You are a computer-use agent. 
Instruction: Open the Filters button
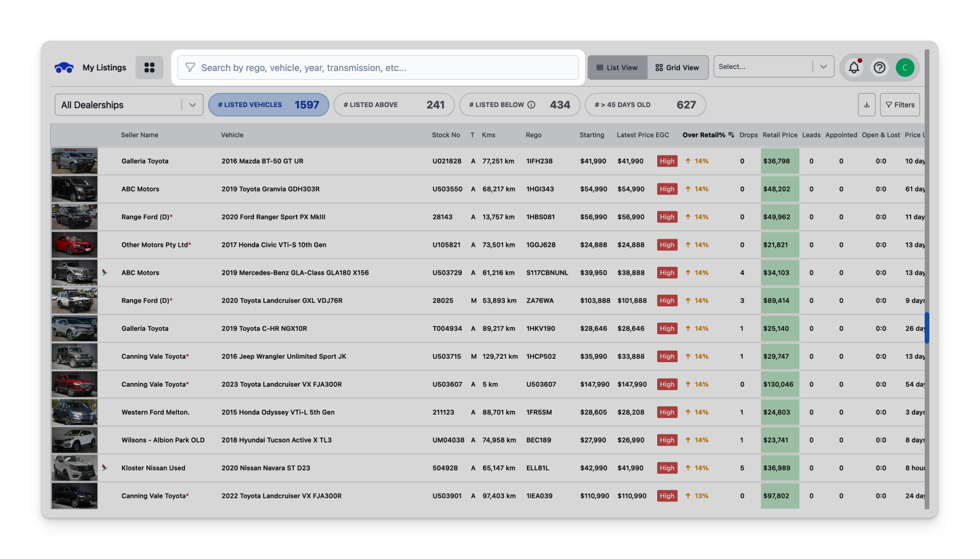(900, 105)
